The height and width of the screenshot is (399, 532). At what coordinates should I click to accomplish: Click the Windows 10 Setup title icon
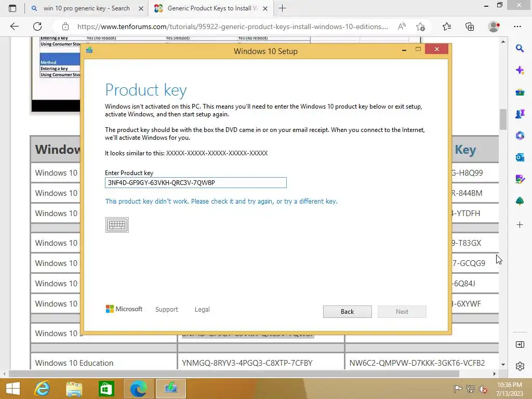[x=89, y=50]
